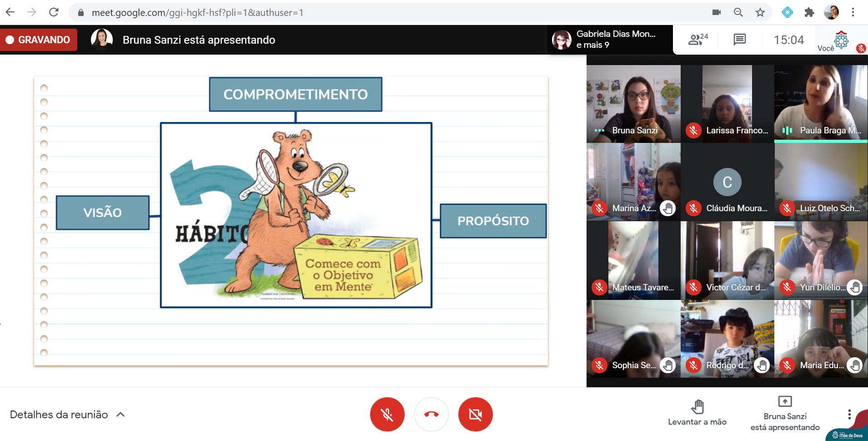
Task: Click the camera permission icon in address bar
Action: pyautogui.click(x=717, y=12)
